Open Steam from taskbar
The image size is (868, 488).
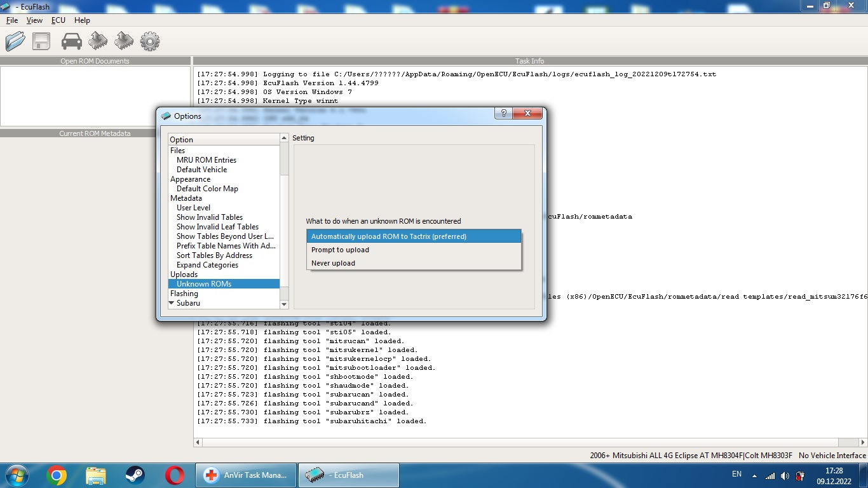[x=135, y=475]
